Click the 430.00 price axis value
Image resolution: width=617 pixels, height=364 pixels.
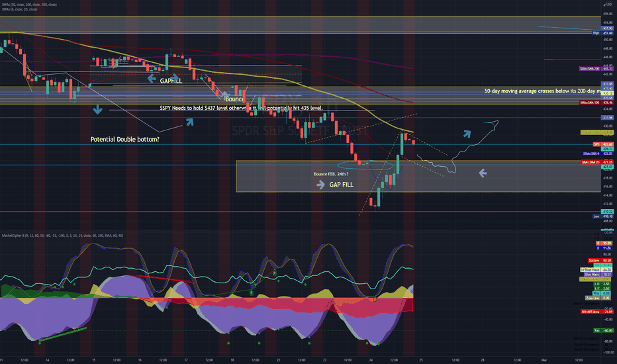click(608, 126)
